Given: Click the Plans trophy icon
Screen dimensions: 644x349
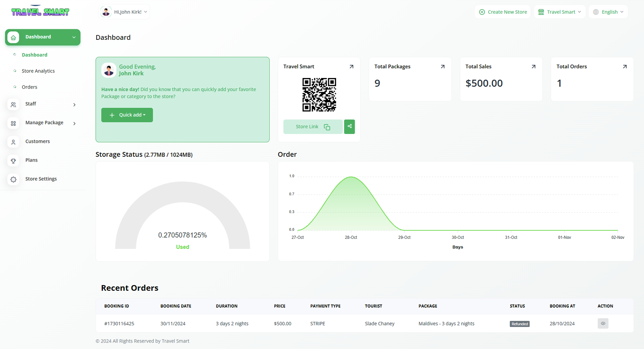Looking at the screenshot, I should [x=13, y=161].
